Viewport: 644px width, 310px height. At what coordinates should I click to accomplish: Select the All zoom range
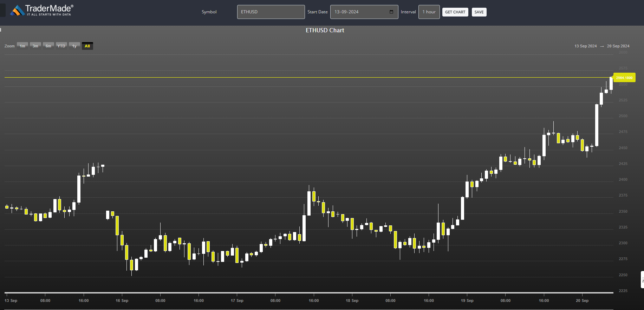click(x=87, y=46)
